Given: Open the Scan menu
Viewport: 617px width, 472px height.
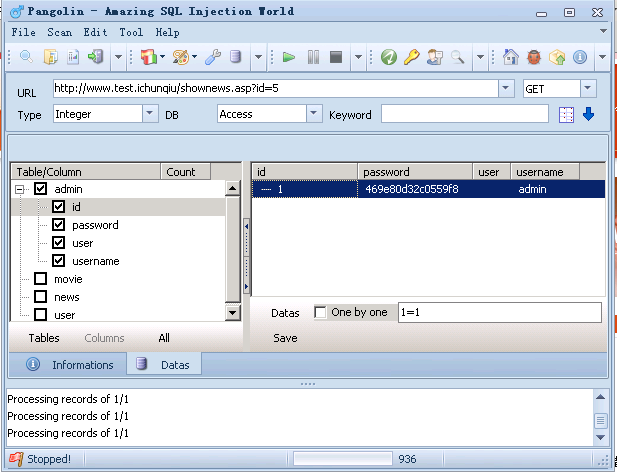Looking at the screenshot, I should [59, 32].
